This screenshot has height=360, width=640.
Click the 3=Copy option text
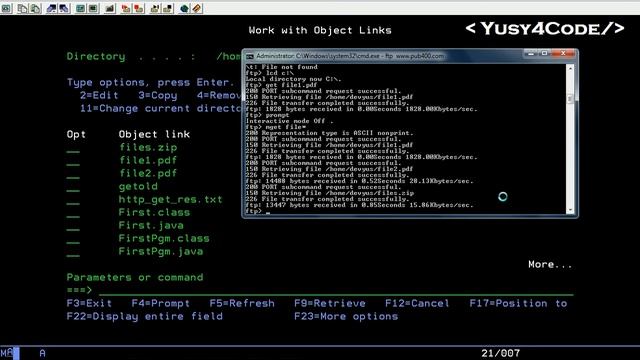click(x=158, y=96)
